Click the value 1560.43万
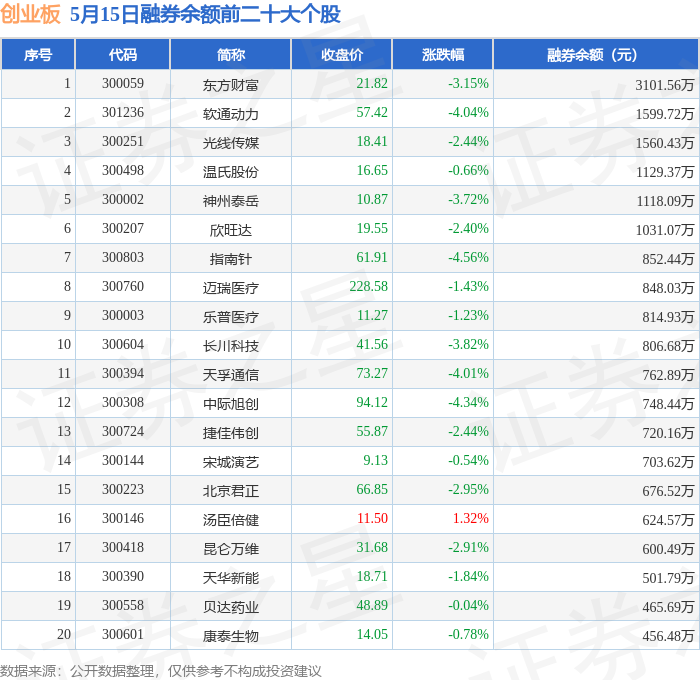The image size is (700, 680). coord(665,143)
